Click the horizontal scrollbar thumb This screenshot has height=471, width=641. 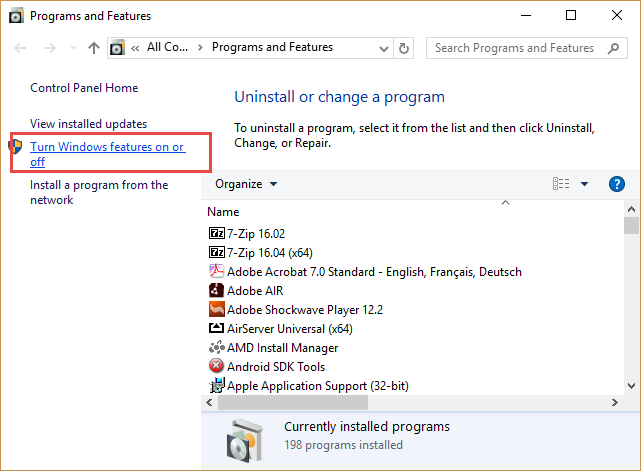pos(293,403)
